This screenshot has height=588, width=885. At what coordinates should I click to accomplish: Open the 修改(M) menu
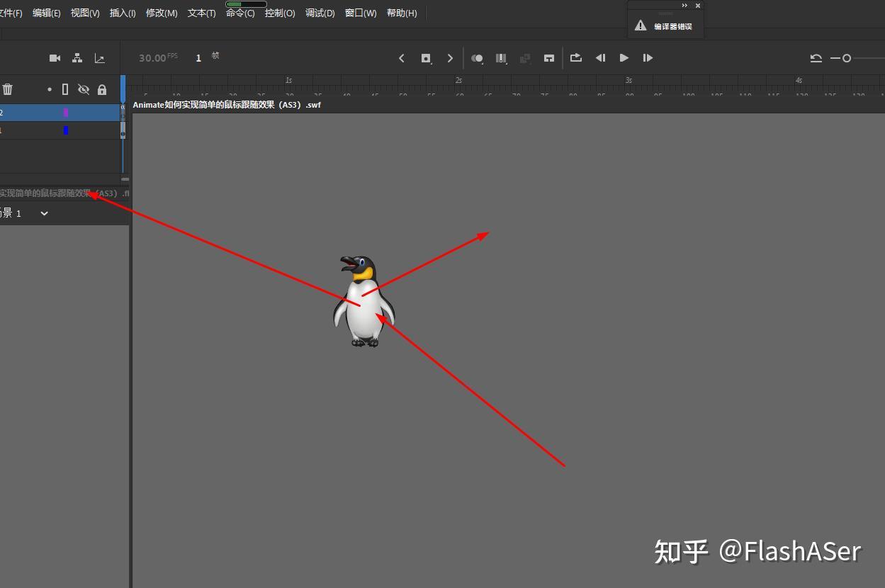162,13
